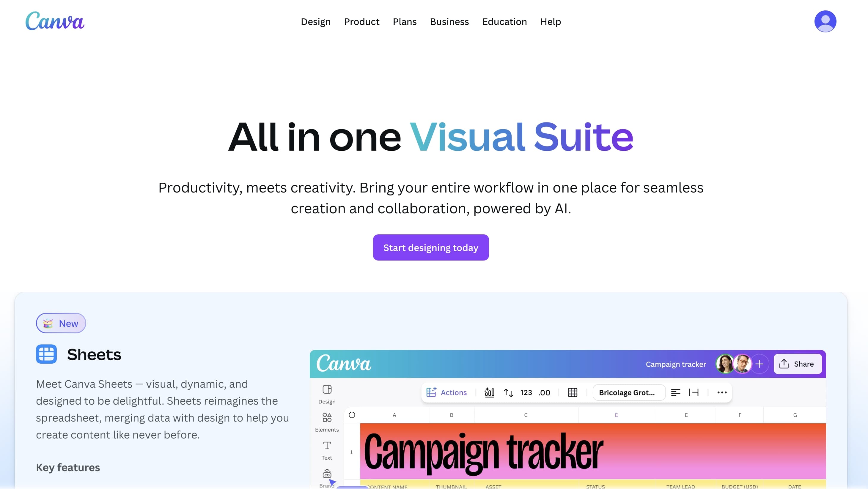Click the select-all circle in sheet corner
Image resolution: width=868 pixels, height=489 pixels.
point(352,415)
